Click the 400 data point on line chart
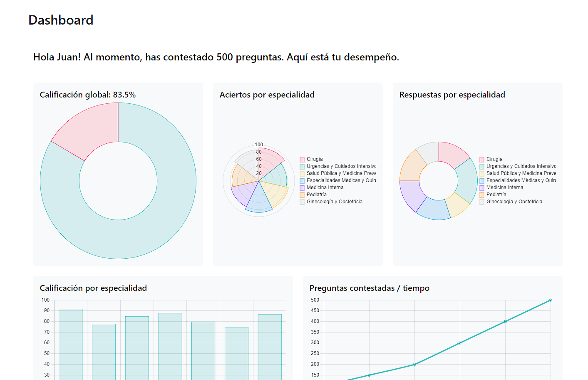 pos(505,321)
